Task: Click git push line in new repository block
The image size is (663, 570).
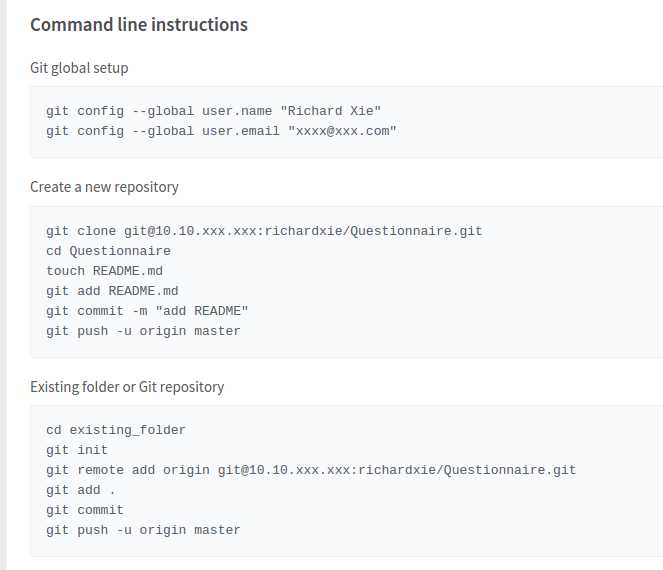Action: (x=143, y=331)
